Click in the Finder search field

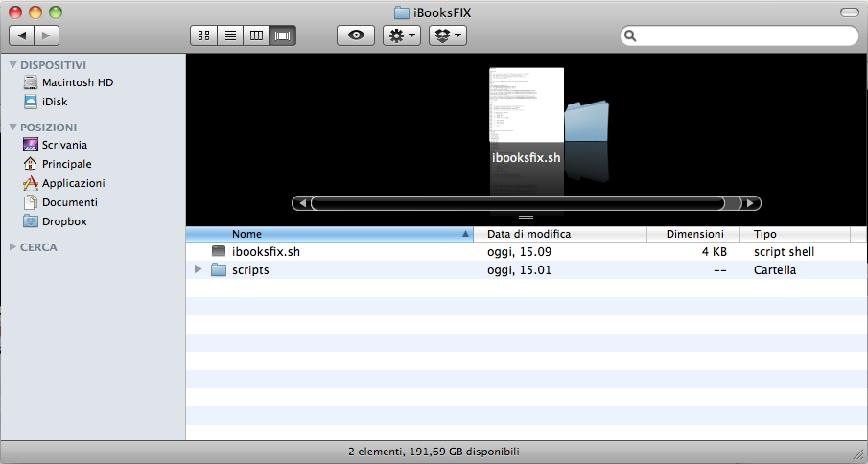(x=743, y=35)
